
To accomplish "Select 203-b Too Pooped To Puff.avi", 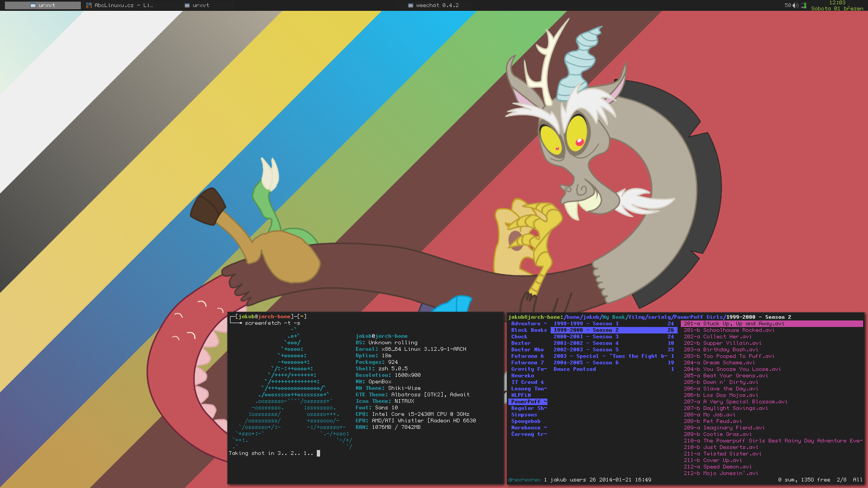I will point(729,356).
